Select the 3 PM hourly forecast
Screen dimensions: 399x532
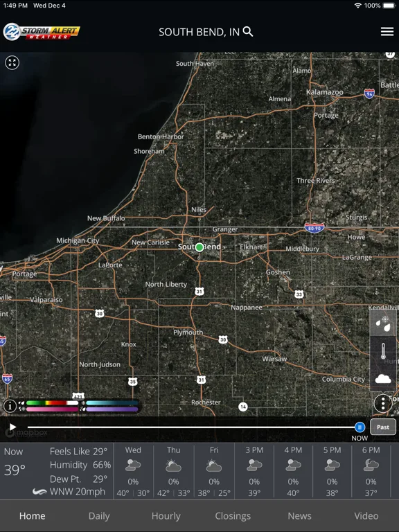(x=254, y=471)
